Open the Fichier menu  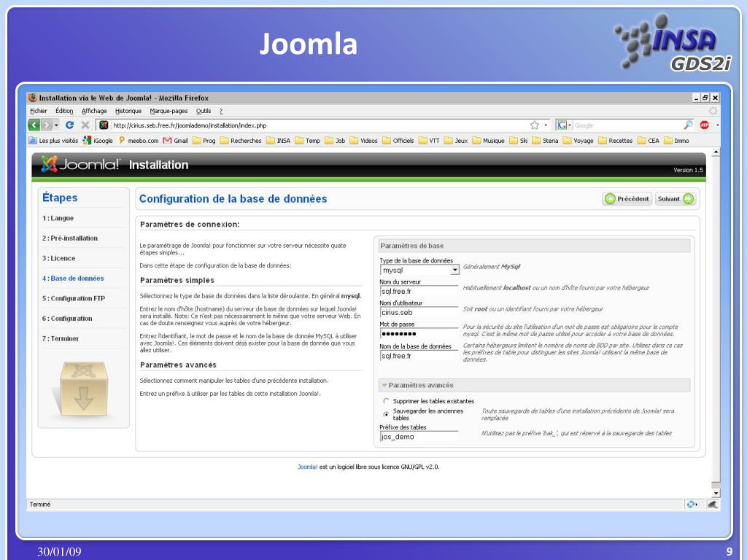[39, 111]
